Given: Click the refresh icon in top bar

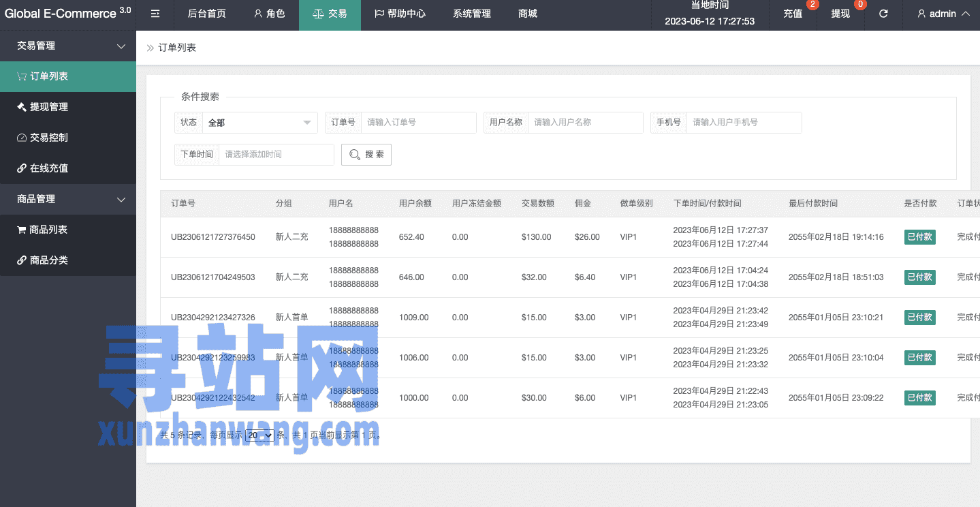Looking at the screenshot, I should pos(883,14).
